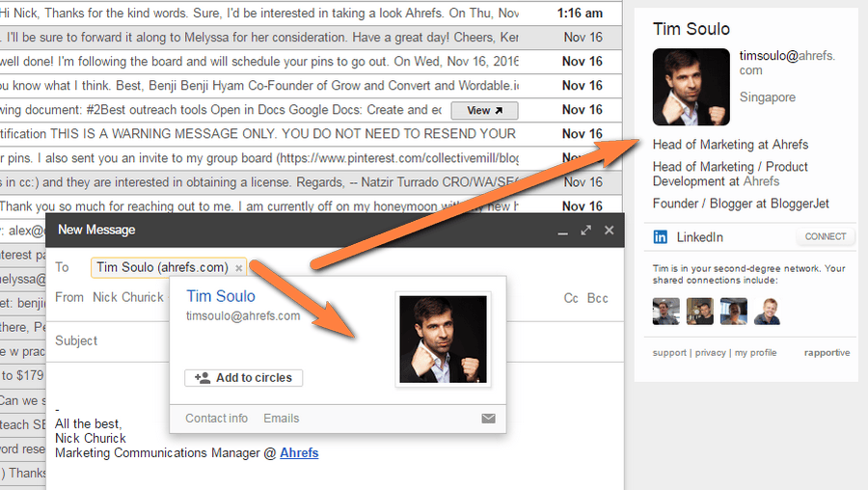The width and height of the screenshot is (868, 490).
Task: Click Rapportive my profile link
Action: pos(755,353)
